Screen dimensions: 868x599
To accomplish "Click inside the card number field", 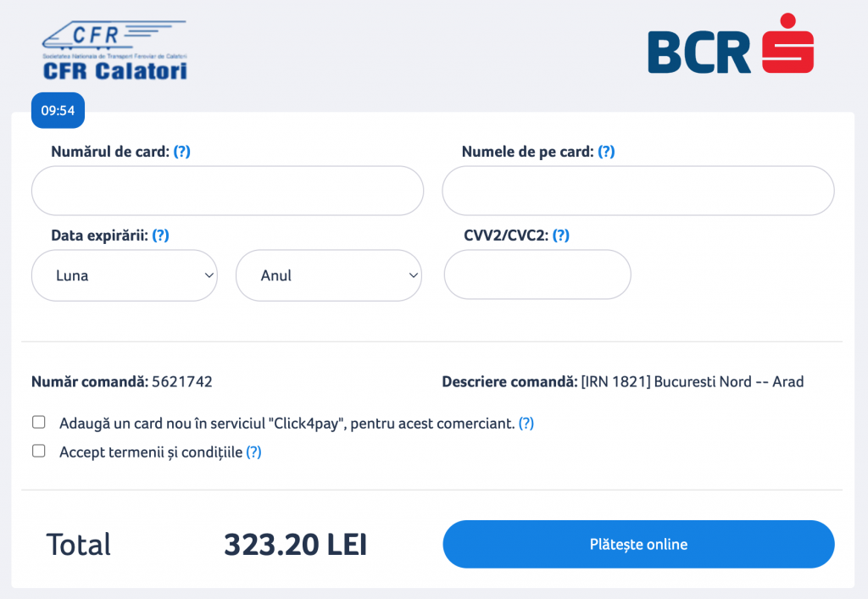I will [x=227, y=191].
